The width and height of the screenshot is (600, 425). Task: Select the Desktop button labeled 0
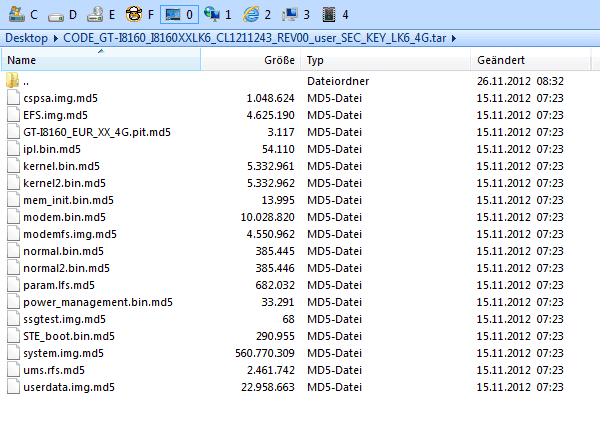pyautogui.click(x=179, y=15)
